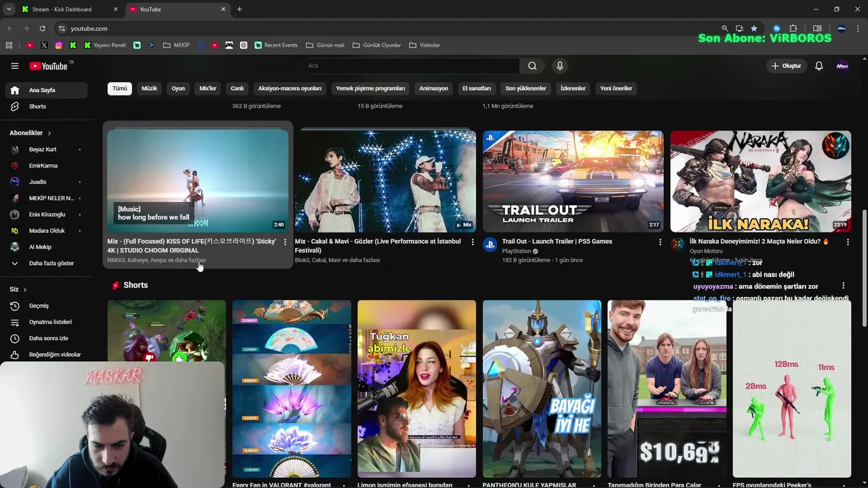The width and height of the screenshot is (868, 488).
Task: Toggle the bookmark star icon
Action: 753,28
